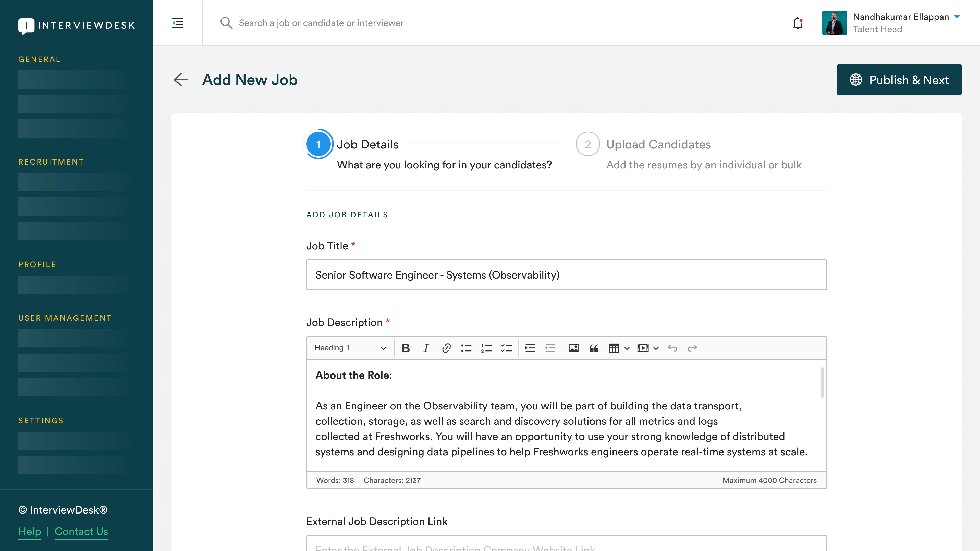Insert a to-do checklist
This screenshot has height=551, width=980.
pos(507,348)
